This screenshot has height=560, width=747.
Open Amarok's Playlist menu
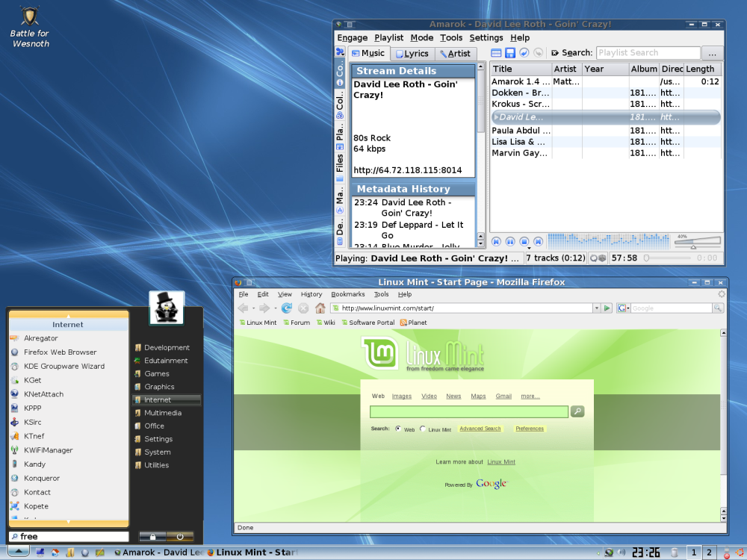click(388, 37)
